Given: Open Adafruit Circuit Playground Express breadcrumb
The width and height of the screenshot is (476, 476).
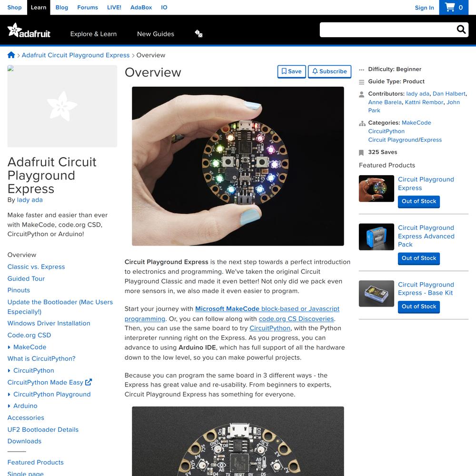Looking at the screenshot, I should click(x=76, y=55).
